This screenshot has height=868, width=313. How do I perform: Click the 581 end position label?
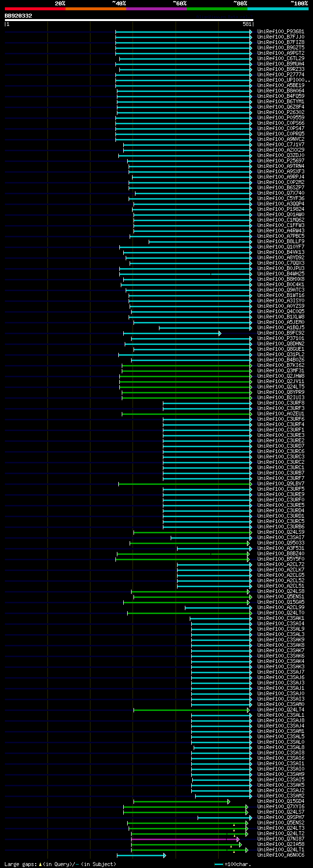coord(246,24)
